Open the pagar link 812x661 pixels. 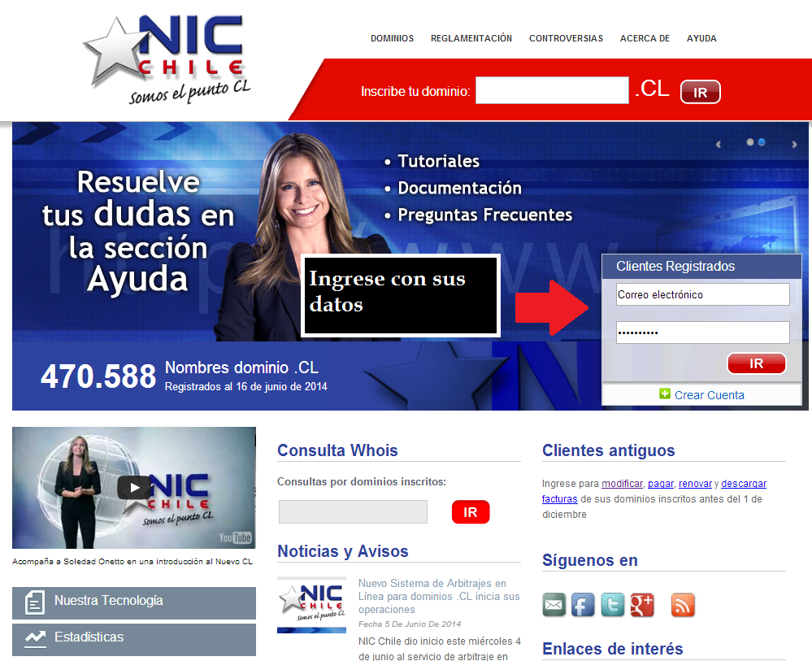661,483
